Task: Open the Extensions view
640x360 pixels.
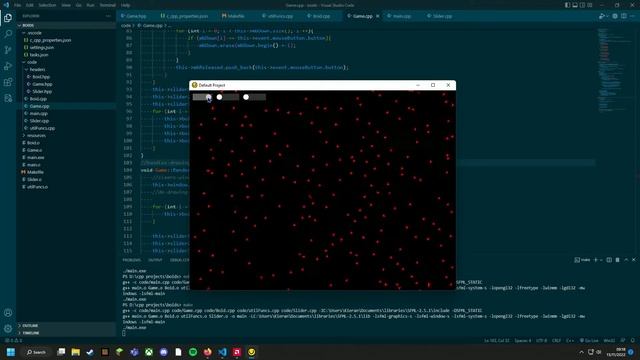Action: click(8, 82)
